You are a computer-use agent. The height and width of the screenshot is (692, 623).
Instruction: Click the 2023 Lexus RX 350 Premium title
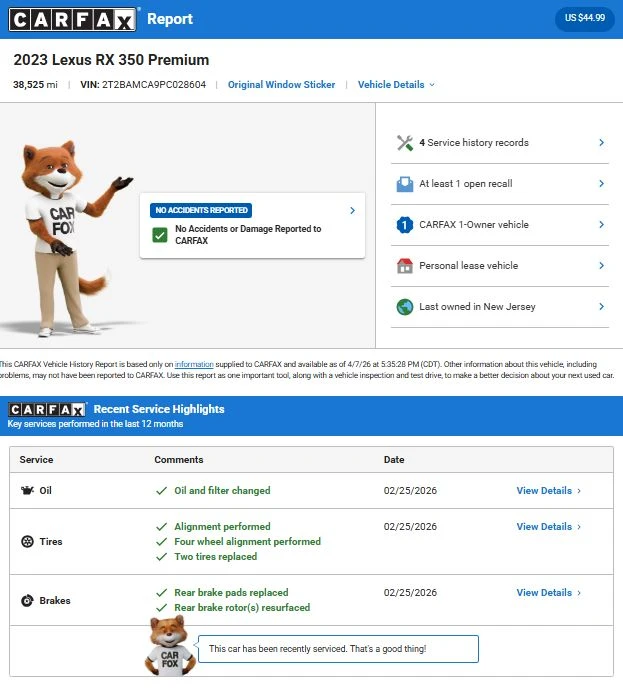pyautogui.click(x=111, y=60)
